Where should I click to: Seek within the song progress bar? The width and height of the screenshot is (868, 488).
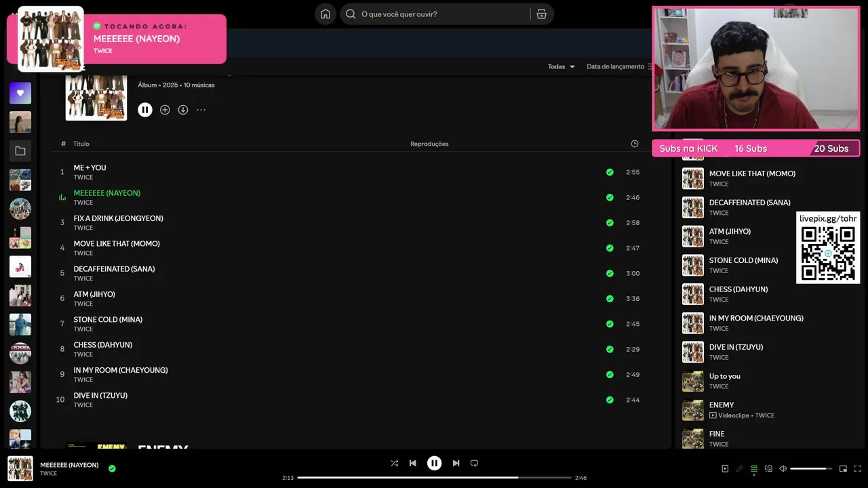pyautogui.click(x=434, y=478)
